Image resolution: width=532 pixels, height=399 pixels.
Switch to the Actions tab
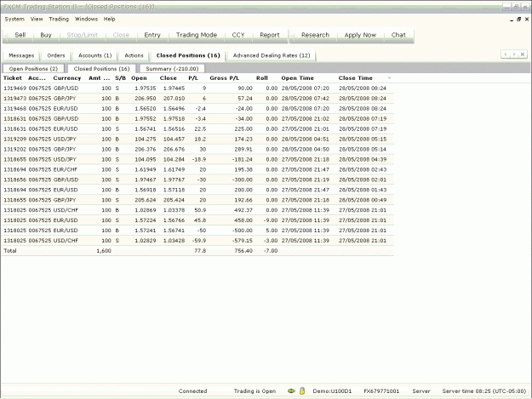pos(134,55)
